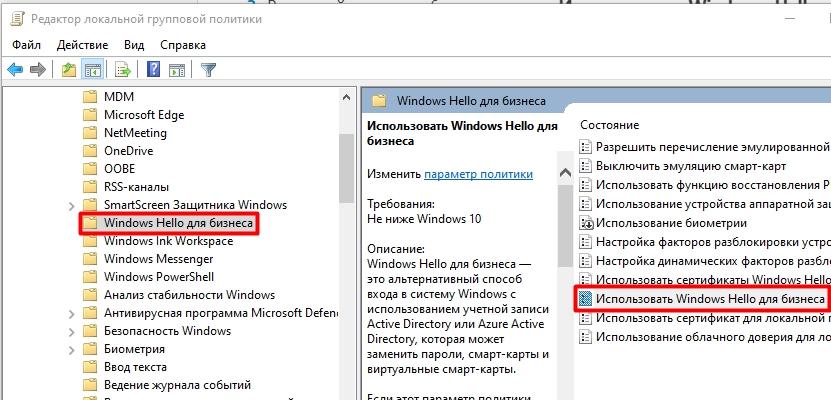Viewport: 831px width, 400px height.
Task: Click the Back arrow toolbar icon
Action: 15,69
